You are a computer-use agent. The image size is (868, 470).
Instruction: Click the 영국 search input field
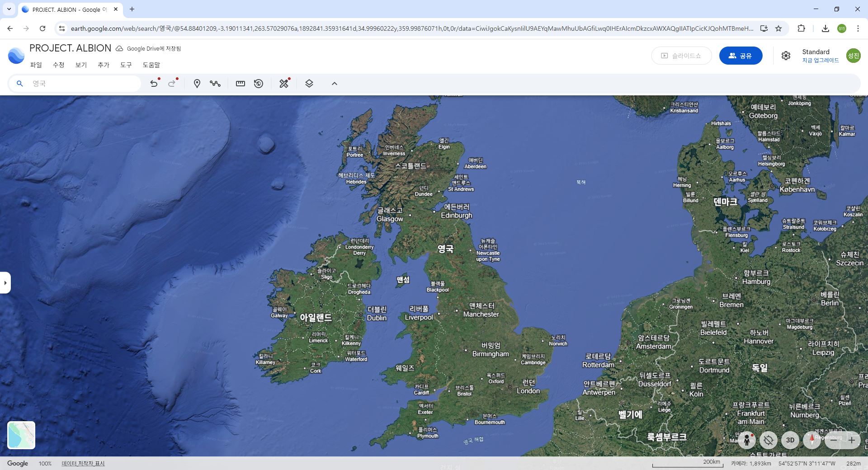coord(81,84)
